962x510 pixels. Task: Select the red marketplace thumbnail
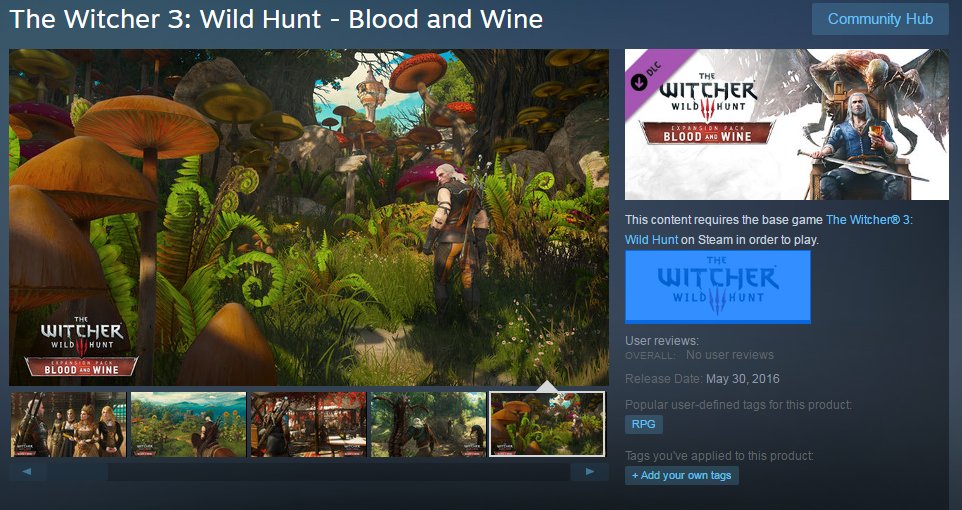pyautogui.click(x=308, y=425)
